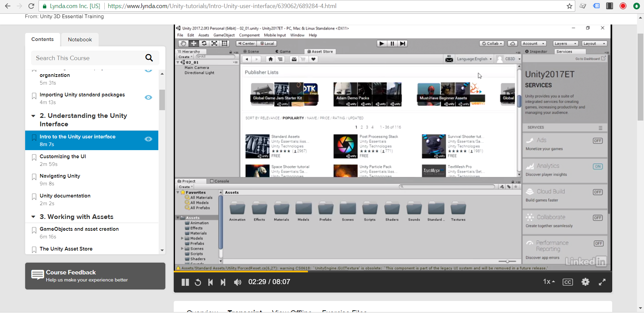Select Unity Rect tool in toolbar

coord(225,43)
